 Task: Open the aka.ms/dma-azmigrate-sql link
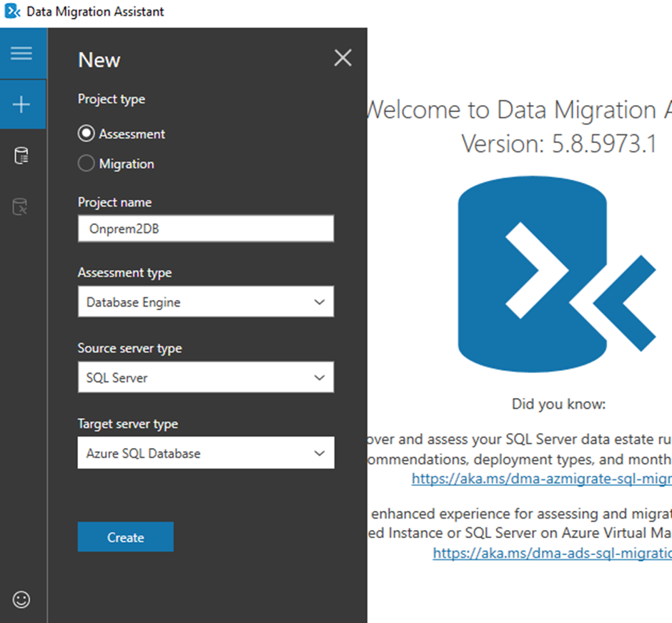542,478
